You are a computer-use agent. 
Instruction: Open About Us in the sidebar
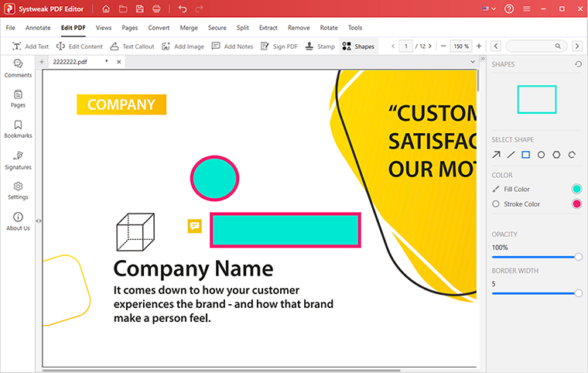point(18,221)
